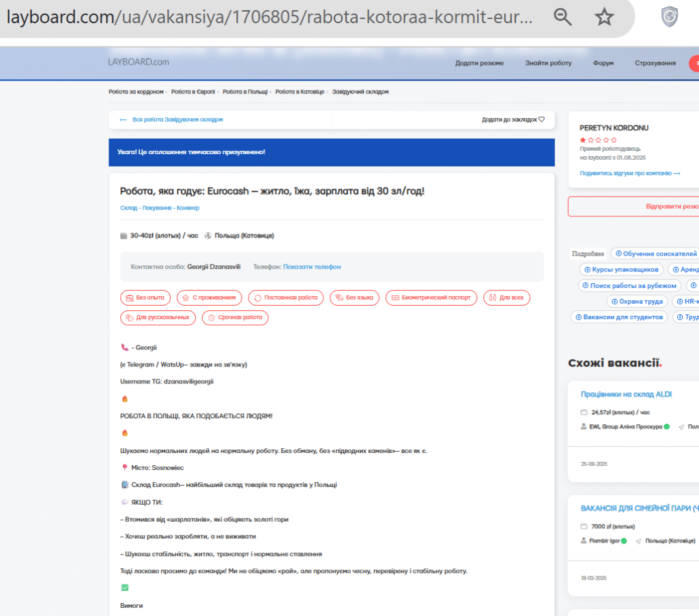
Task: Click the LAYBOARD.com logo
Action: 138,62
